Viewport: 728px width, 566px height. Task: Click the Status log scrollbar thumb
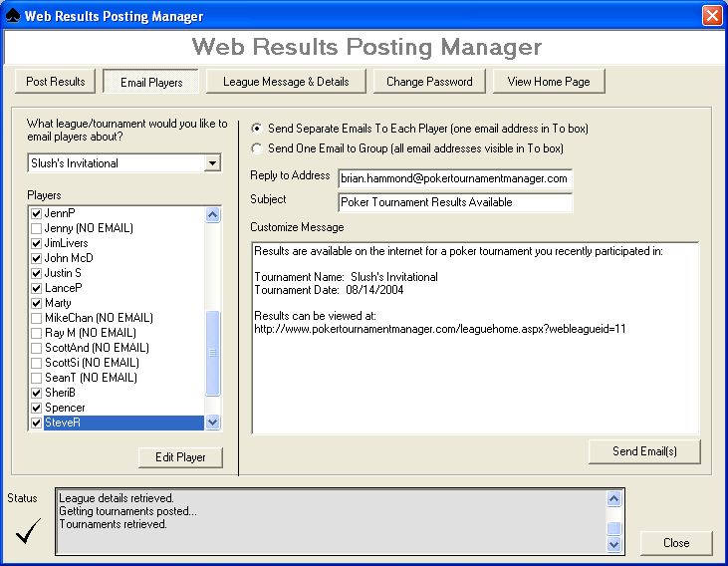613,528
